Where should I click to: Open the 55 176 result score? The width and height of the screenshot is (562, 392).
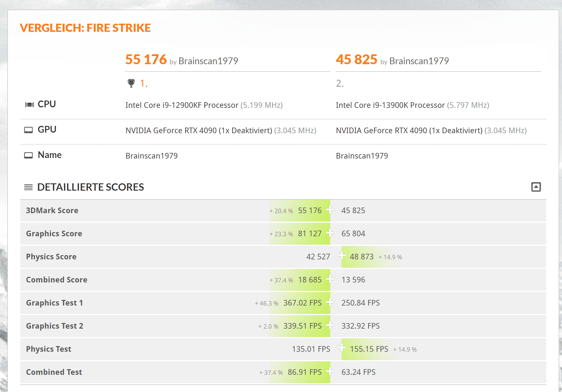pyautogui.click(x=146, y=60)
